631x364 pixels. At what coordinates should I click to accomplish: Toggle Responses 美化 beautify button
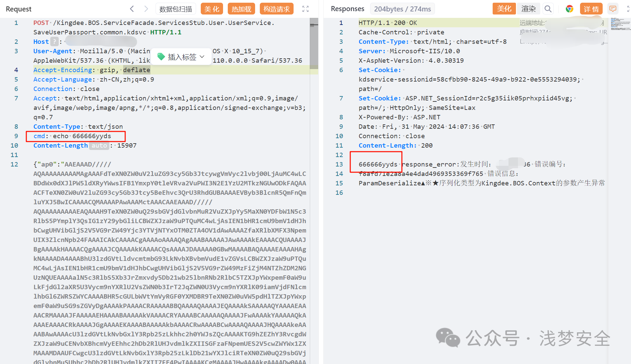pos(504,9)
